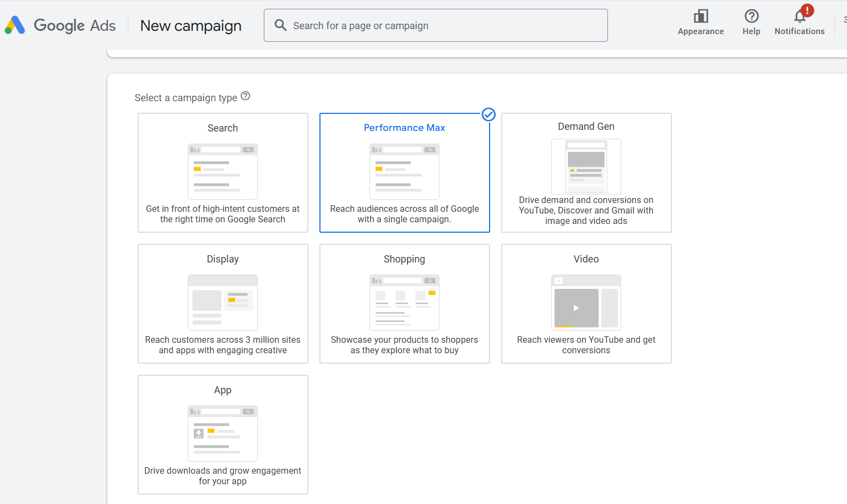
Task: Click the Demand Gen illustration
Action: tap(586, 166)
